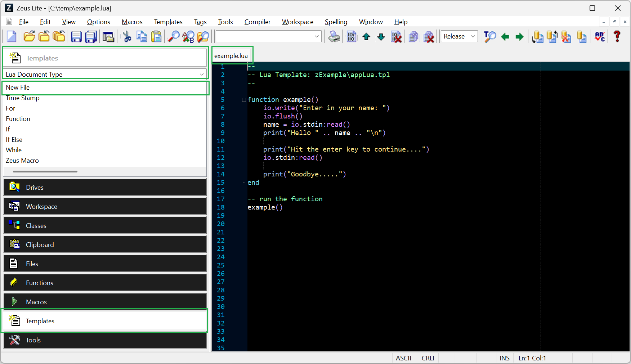Screen dimensions: 631x364
Task: Open the Macros navigator panel
Action: coord(105,302)
